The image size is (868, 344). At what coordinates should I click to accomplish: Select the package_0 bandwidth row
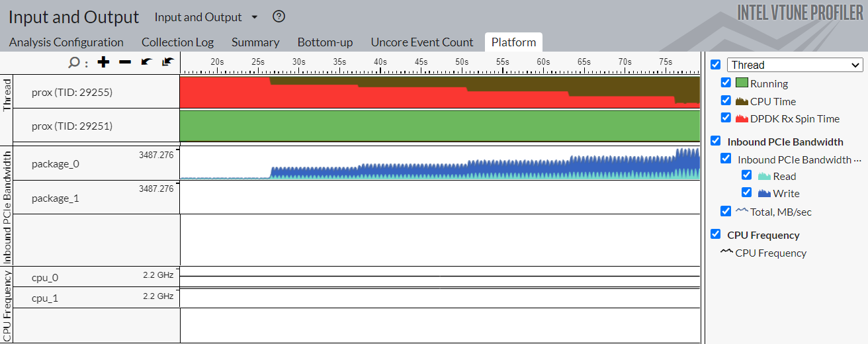[x=96, y=163]
